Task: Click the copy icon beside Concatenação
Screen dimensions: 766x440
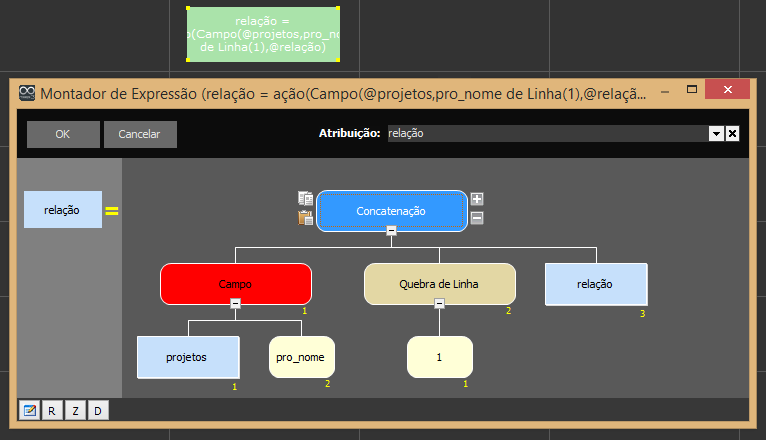Action: (x=306, y=199)
